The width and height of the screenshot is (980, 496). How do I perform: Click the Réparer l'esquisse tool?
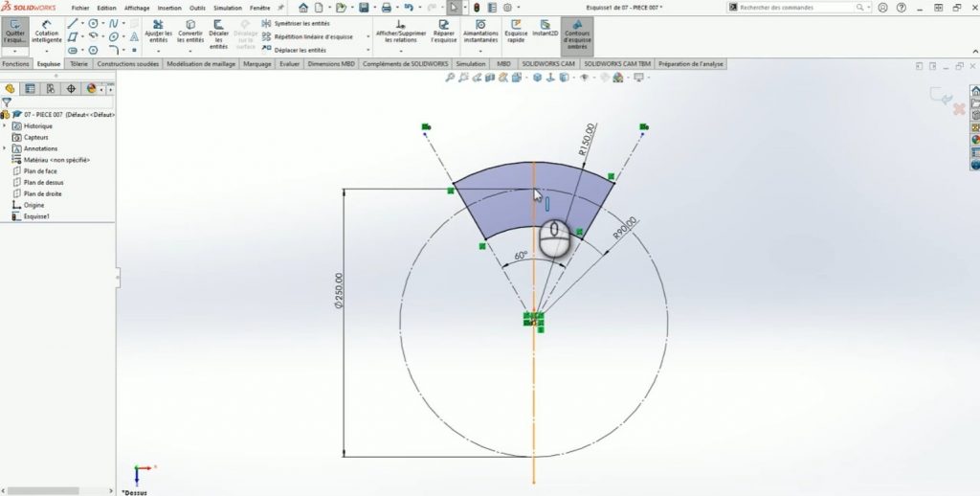tap(444, 33)
